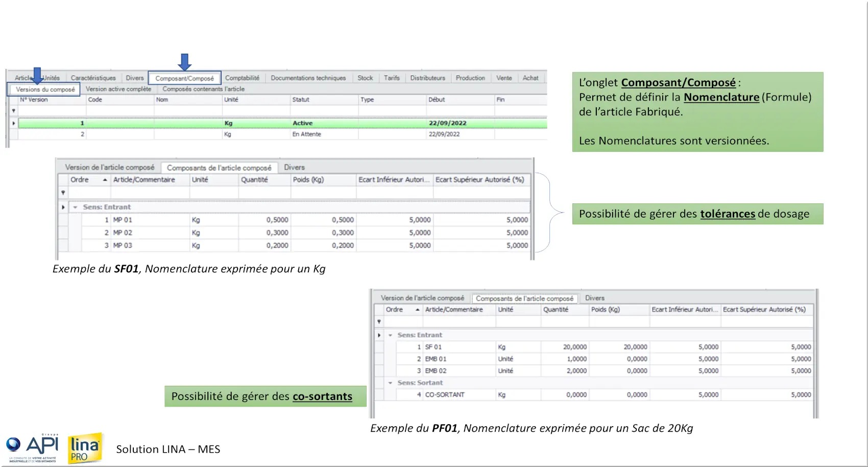The image size is (868, 467).
Task: Sort by Ordre column in SF01 grid
Action: [89, 180]
